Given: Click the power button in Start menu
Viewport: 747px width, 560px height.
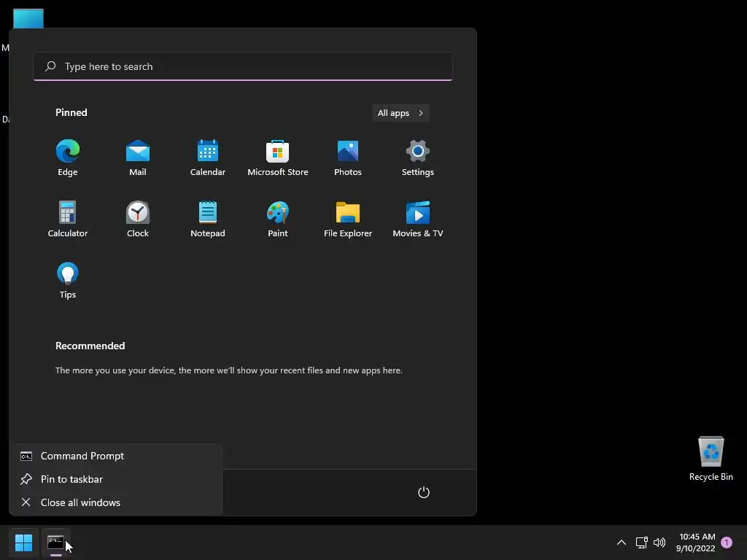Looking at the screenshot, I should pos(424,492).
